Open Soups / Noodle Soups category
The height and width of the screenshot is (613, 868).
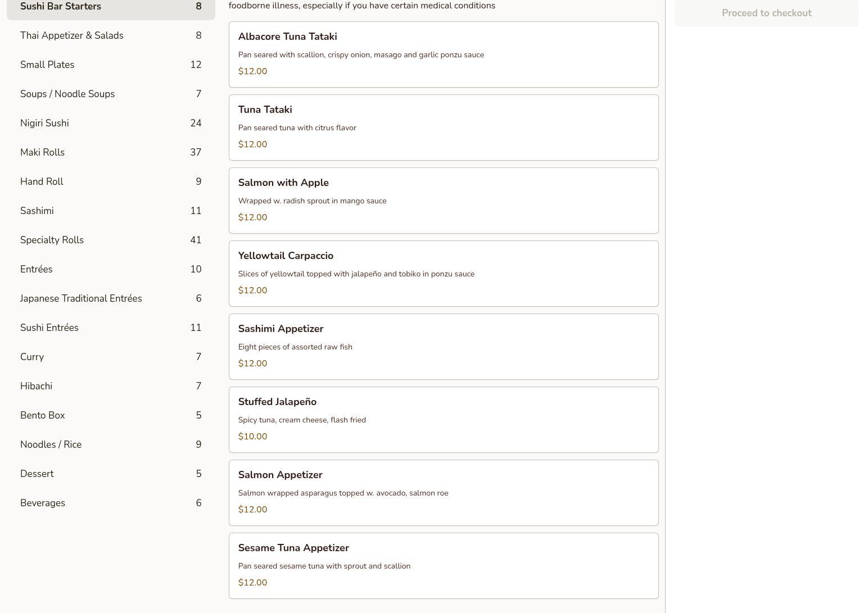(111, 94)
